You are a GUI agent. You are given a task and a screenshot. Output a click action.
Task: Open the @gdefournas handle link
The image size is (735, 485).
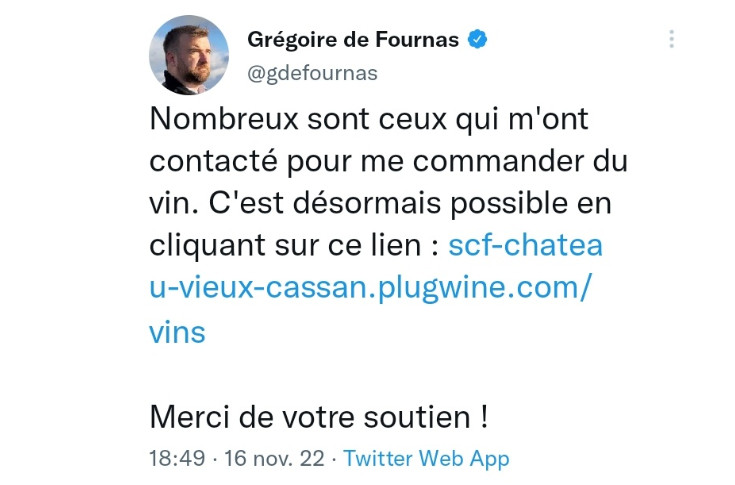click(x=312, y=73)
